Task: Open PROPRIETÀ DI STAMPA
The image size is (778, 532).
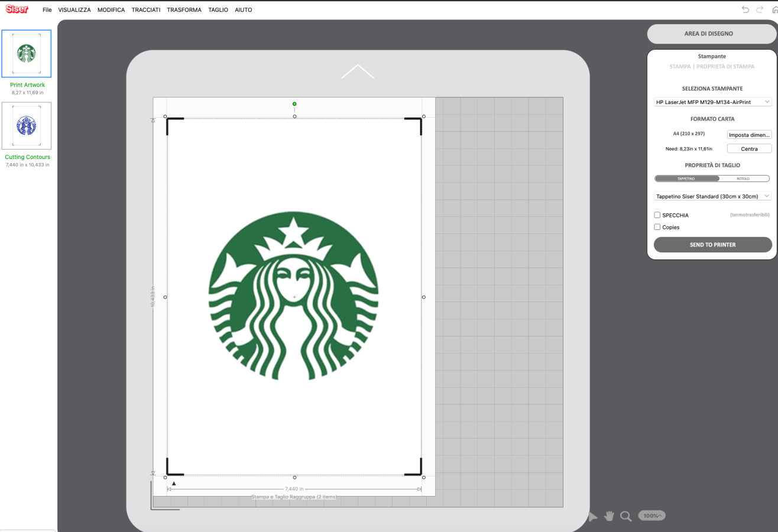Action: pos(725,67)
